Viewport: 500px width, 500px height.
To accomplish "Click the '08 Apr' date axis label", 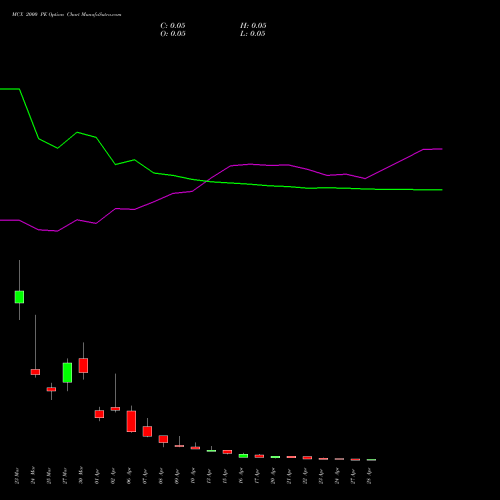I will tap(161, 476).
